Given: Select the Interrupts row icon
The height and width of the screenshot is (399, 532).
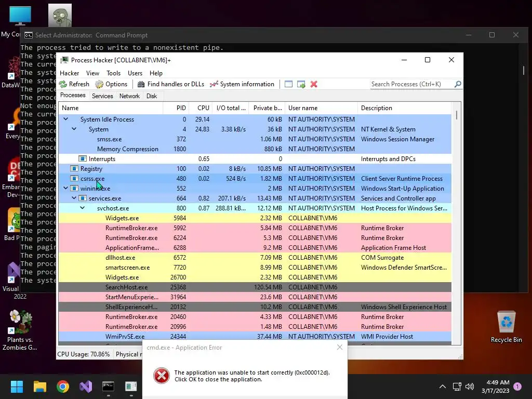Looking at the screenshot, I should [83, 158].
